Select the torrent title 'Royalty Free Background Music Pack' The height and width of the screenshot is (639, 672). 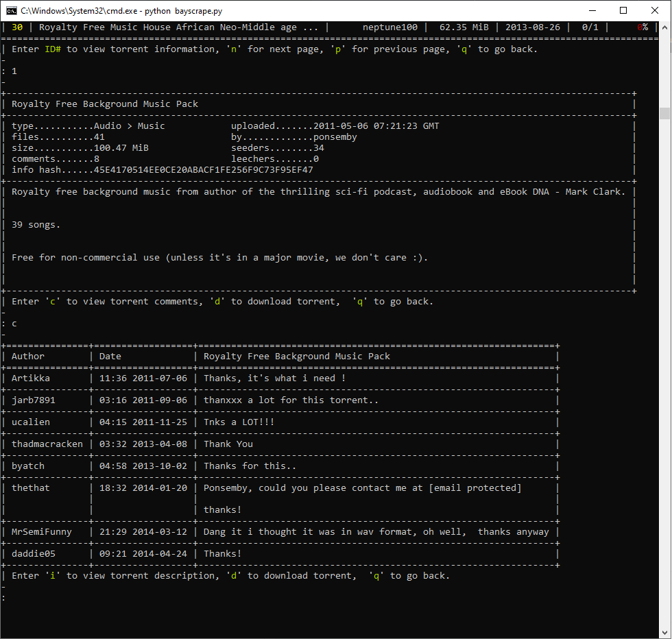click(105, 104)
